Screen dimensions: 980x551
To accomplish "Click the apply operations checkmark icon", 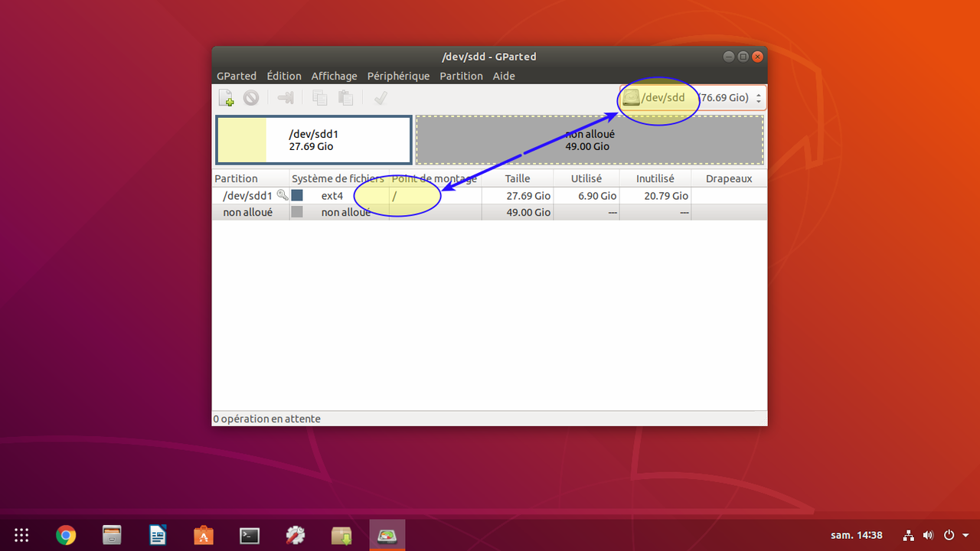I will (381, 98).
